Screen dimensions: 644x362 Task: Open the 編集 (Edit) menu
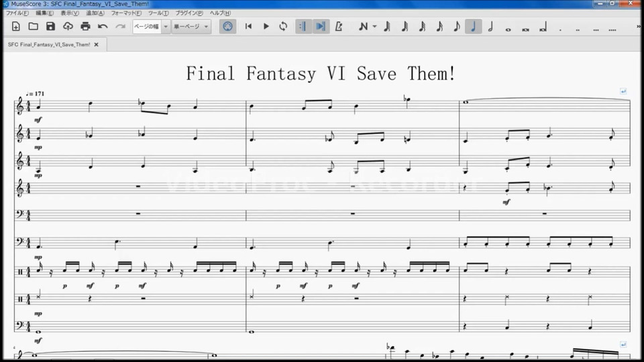tap(44, 13)
